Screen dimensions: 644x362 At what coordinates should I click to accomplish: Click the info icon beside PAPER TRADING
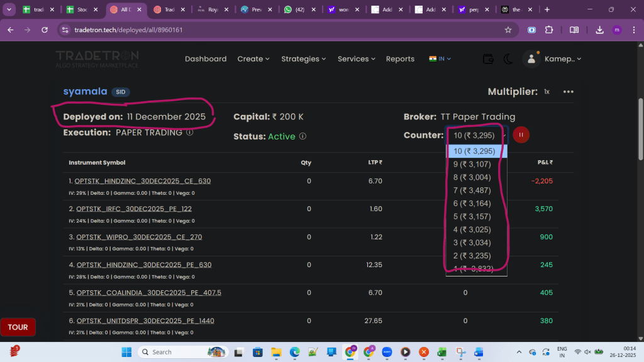tap(189, 133)
